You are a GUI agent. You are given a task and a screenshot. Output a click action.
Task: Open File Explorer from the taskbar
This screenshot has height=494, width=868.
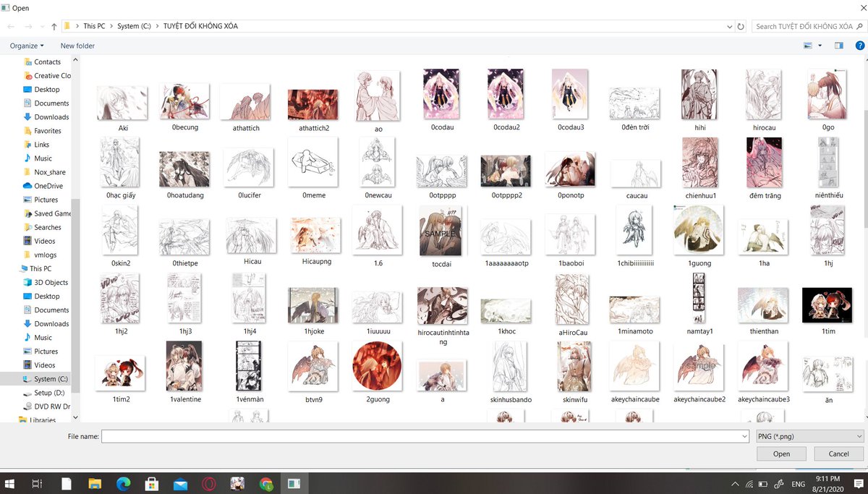95,483
